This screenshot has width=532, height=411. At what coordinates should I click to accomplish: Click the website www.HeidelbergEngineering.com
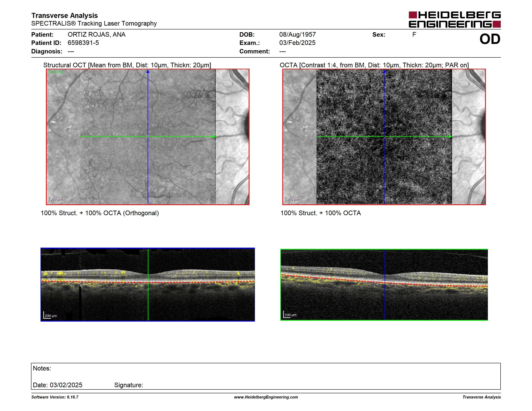(x=266, y=397)
